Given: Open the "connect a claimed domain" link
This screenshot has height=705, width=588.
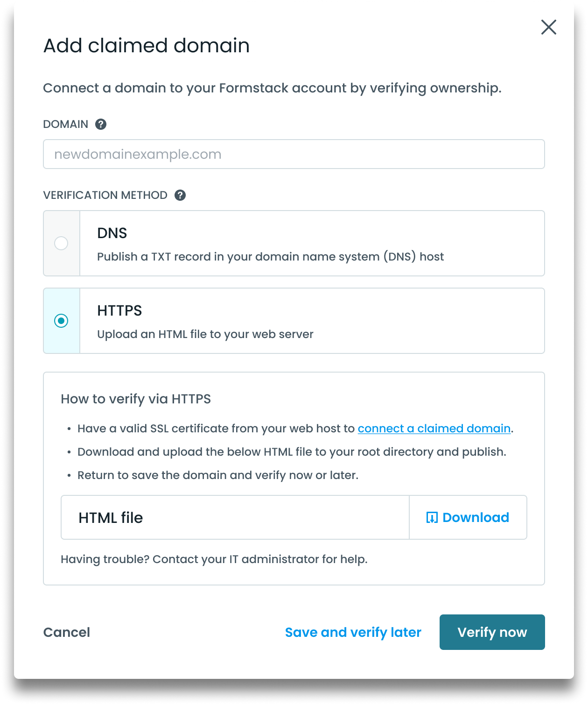Looking at the screenshot, I should tap(434, 429).
